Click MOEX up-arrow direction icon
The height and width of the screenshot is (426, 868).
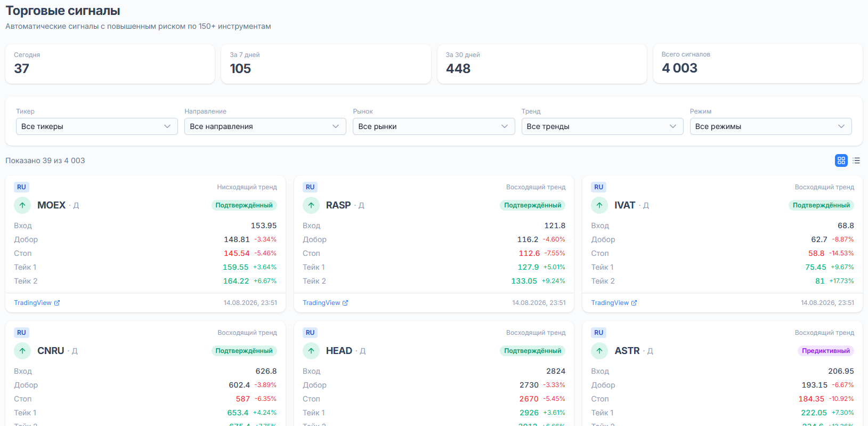22,205
